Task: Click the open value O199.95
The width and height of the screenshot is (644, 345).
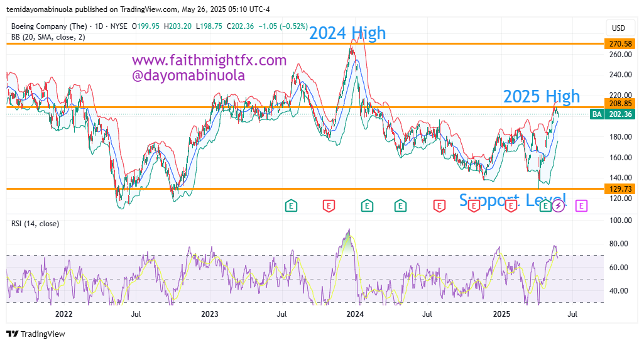Action: pos(145,26)
